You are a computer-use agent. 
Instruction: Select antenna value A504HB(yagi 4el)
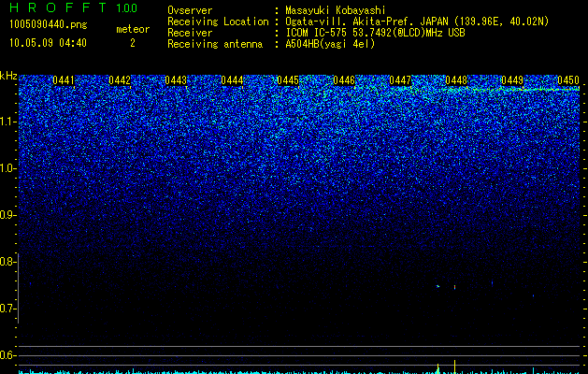(330, 44)
